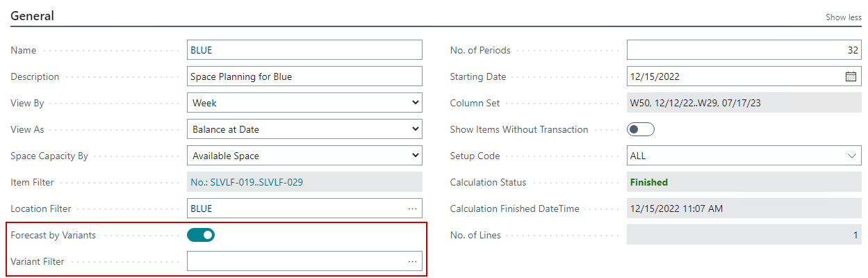Click the Column Set value field

(x=744, y=103)
